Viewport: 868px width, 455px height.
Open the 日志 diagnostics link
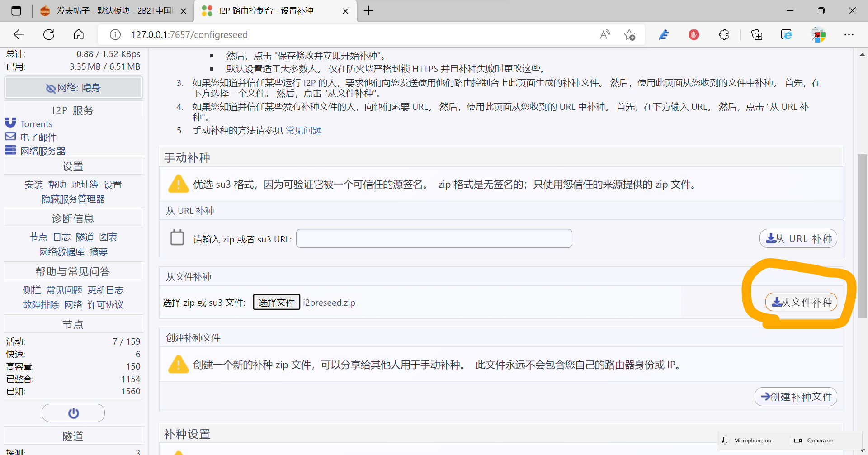[x=62, y=237]
